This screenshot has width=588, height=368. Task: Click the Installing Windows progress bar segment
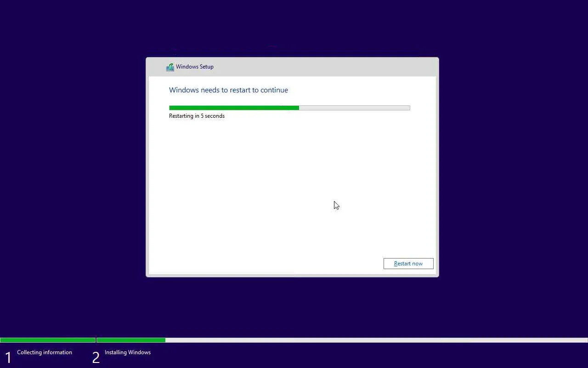[x=342, y=340]
